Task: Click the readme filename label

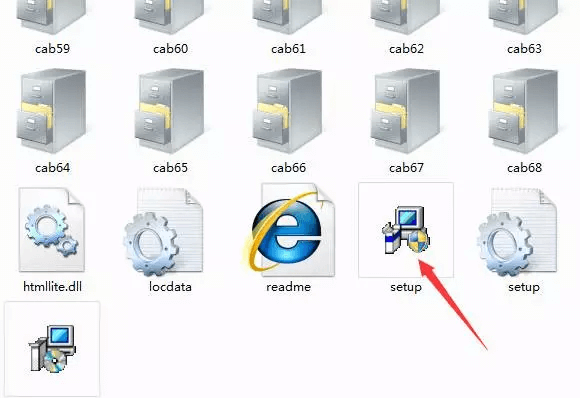Action: (288, 287)
